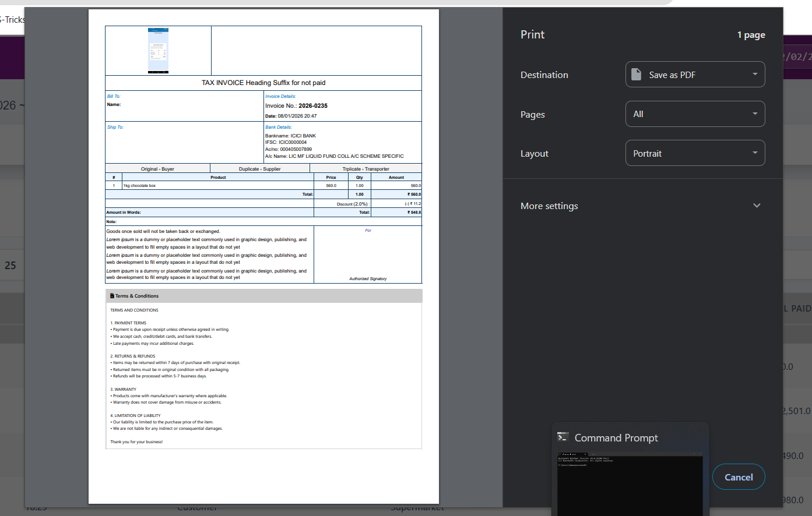Click the Authorized Signatory text
Screen dimensions: 812x516
coord(368,278)
